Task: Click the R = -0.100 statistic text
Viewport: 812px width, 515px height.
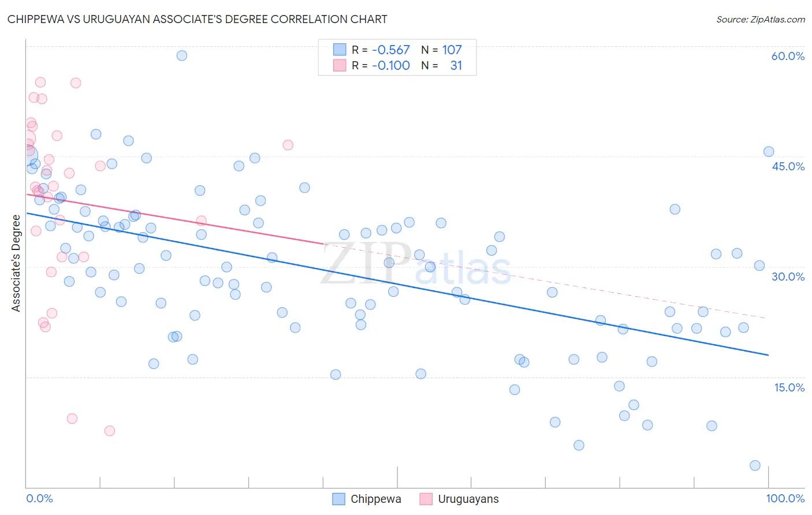Action: click(x=381, y=65)
